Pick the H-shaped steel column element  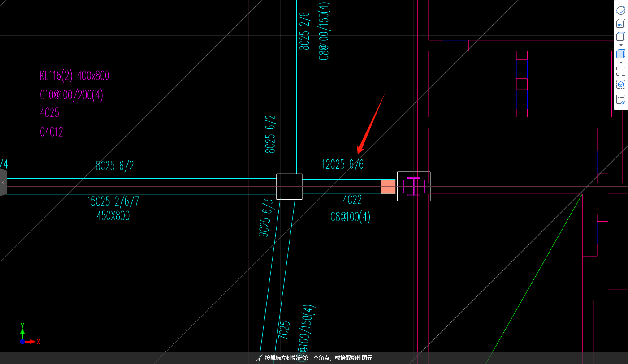pyautogui.click(x=414, y=186)
